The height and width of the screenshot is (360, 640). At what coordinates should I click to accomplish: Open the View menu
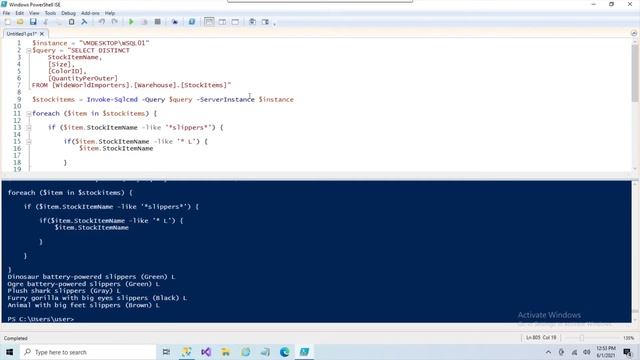[34, 13]
